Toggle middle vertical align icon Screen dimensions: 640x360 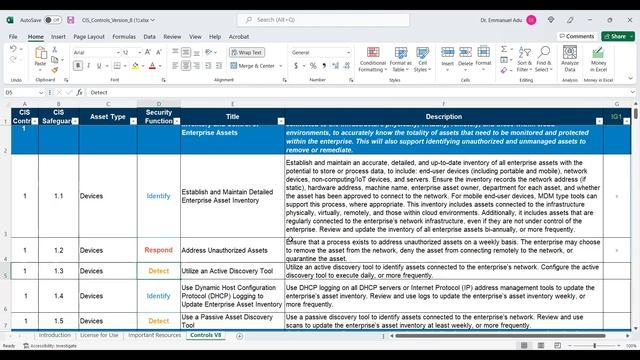186,52
